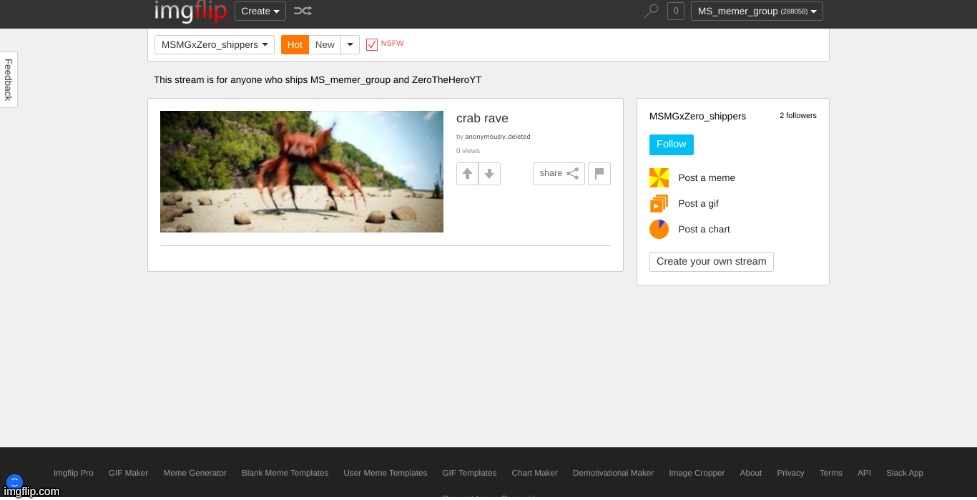This screenshot has width=977, height=500.
Task: Open the Create dropdown menu
Action: 260,11
